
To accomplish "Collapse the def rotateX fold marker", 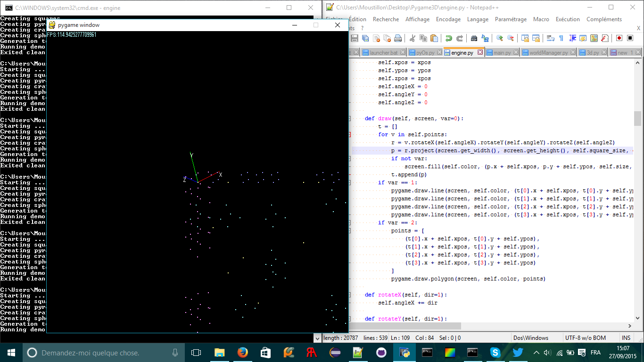I will [349, 295].
